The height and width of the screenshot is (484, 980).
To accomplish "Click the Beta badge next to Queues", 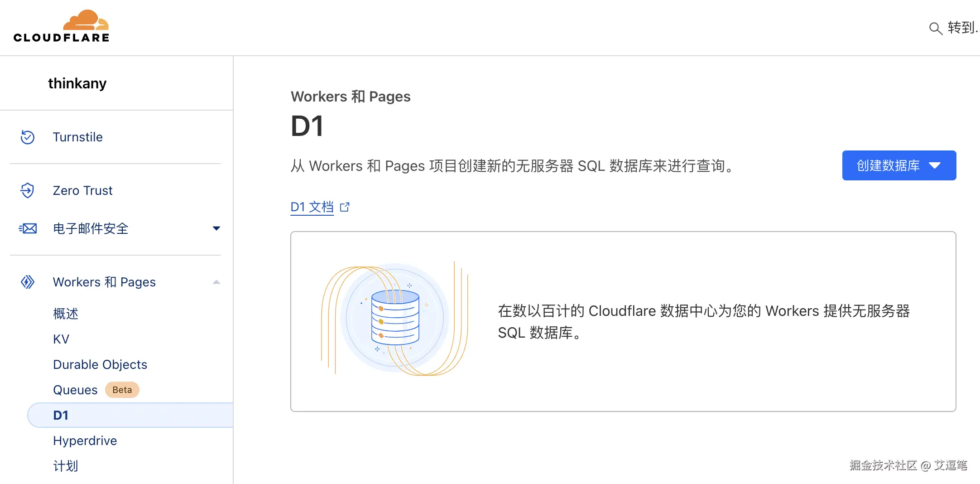I will pyautogui.click(x=122, y=390).
